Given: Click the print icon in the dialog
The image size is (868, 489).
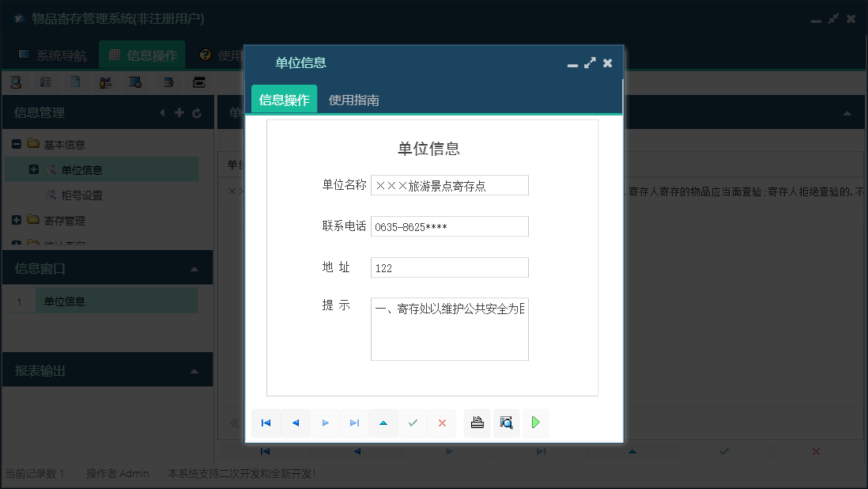Looking at the screenshot, I should tap(477, 423).
